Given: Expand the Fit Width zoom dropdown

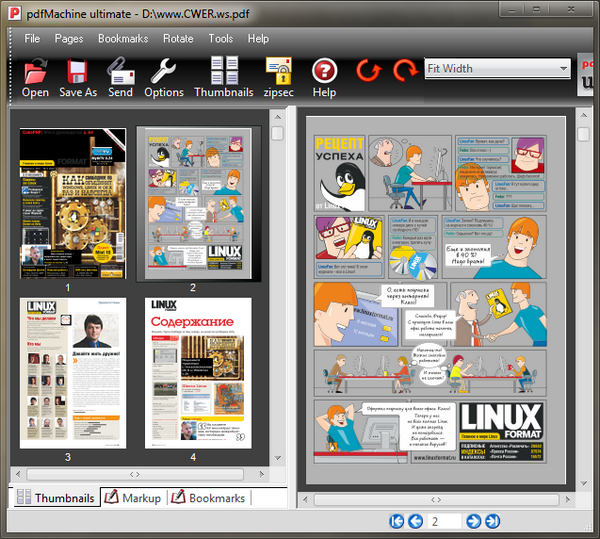Looking at the screenshot, I should tap(563, 69).
